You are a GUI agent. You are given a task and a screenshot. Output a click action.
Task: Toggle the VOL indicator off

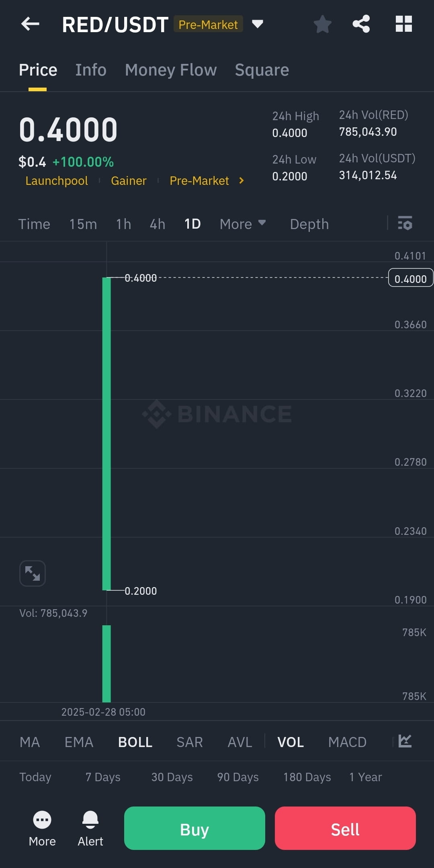coord(291,742)
